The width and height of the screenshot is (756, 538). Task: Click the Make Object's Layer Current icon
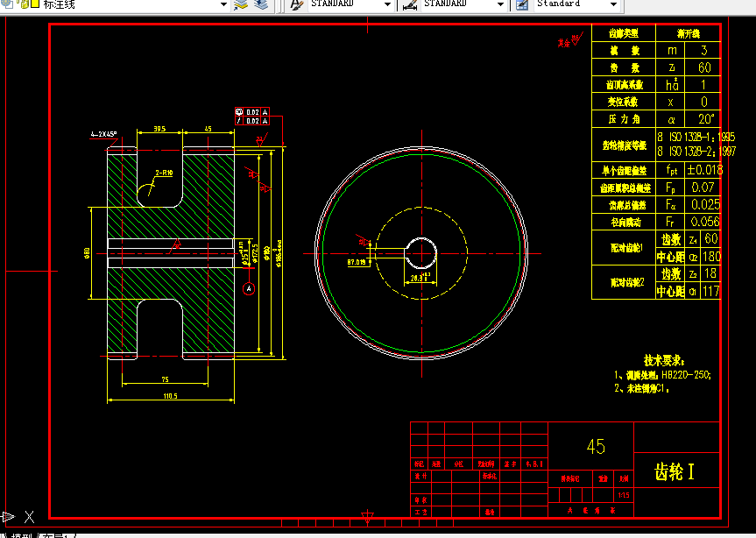tap(240, 4)
